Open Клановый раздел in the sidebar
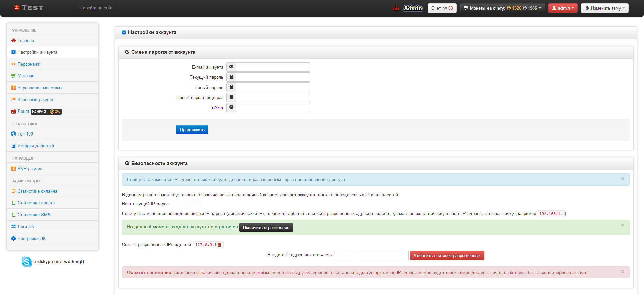Screen dimensions: 644x295 click(x=53, y=99)
